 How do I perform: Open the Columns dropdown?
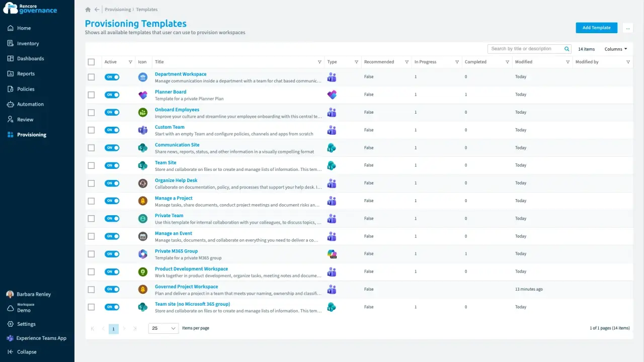[616, 49]
